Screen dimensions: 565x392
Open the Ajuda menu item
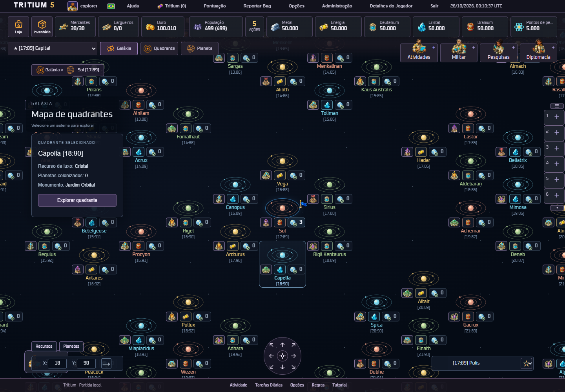(x=133, y=6)
